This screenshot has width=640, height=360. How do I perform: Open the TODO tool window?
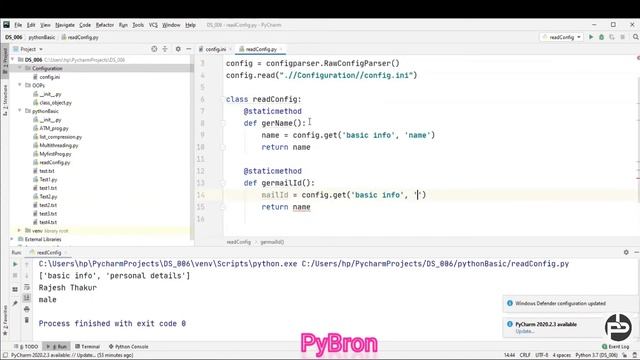(x=27, y=347)
